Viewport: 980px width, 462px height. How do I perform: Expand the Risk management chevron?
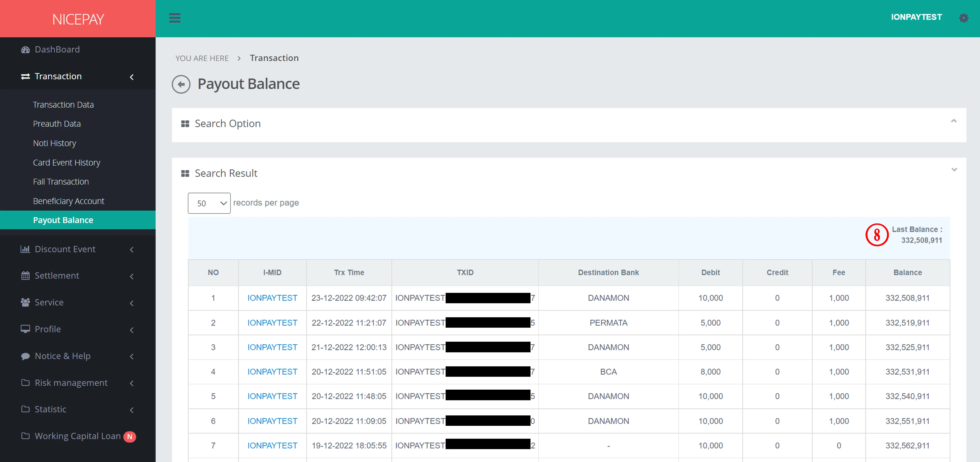coord(132,383)
